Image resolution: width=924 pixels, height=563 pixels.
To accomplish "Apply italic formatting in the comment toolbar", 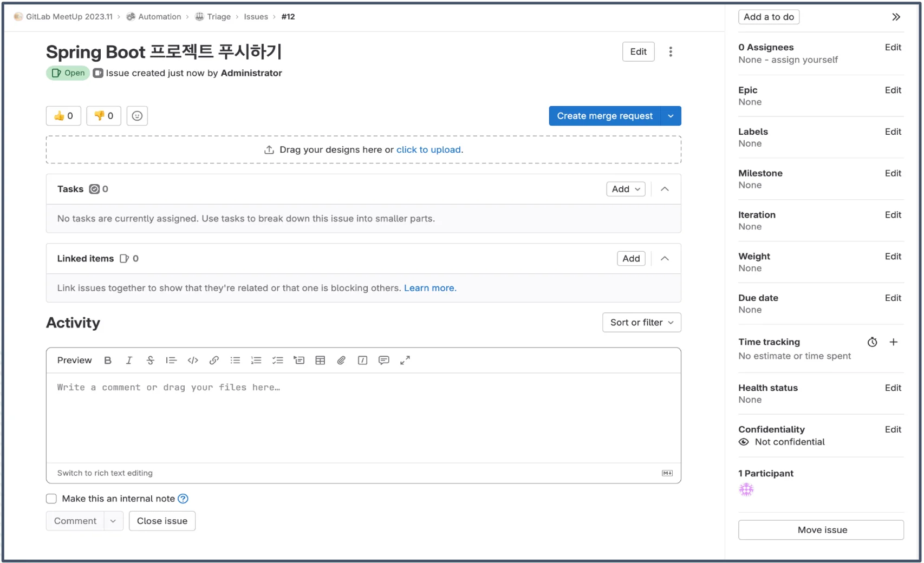I will pyautogui.click(x=129, y=360).
